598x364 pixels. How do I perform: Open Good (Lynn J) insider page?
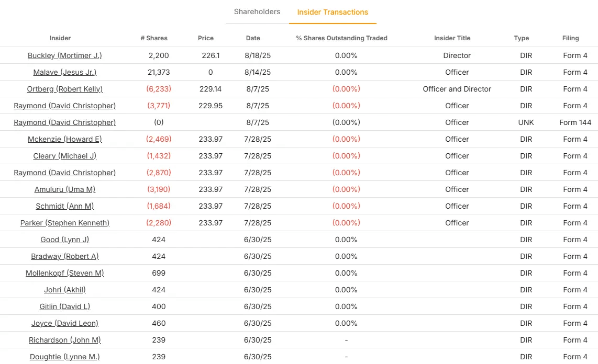(64, 240)
